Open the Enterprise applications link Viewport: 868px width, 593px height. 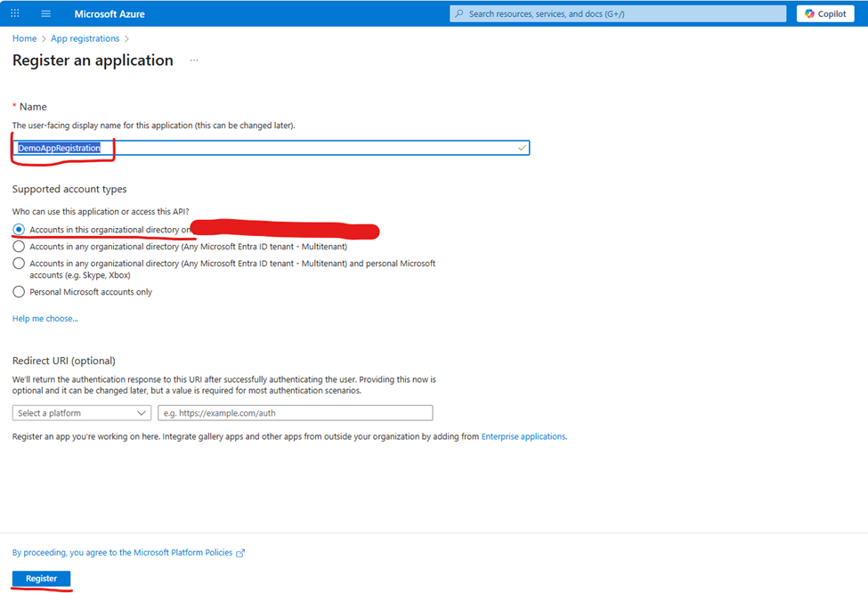point(523,437)
